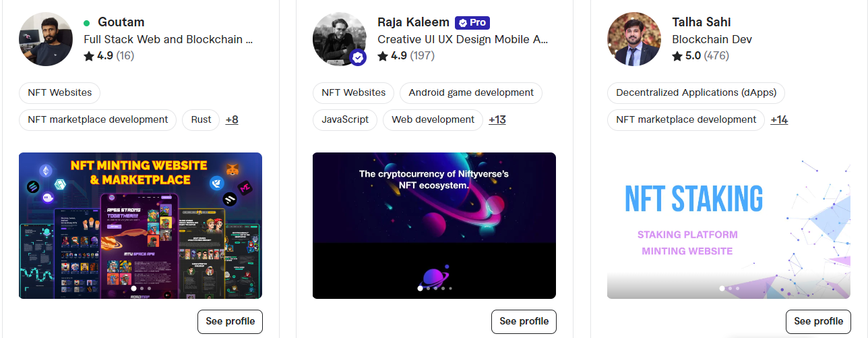
Task: Show Talha Sahi's +14 additional skills
Action: [x=779, y=120]
